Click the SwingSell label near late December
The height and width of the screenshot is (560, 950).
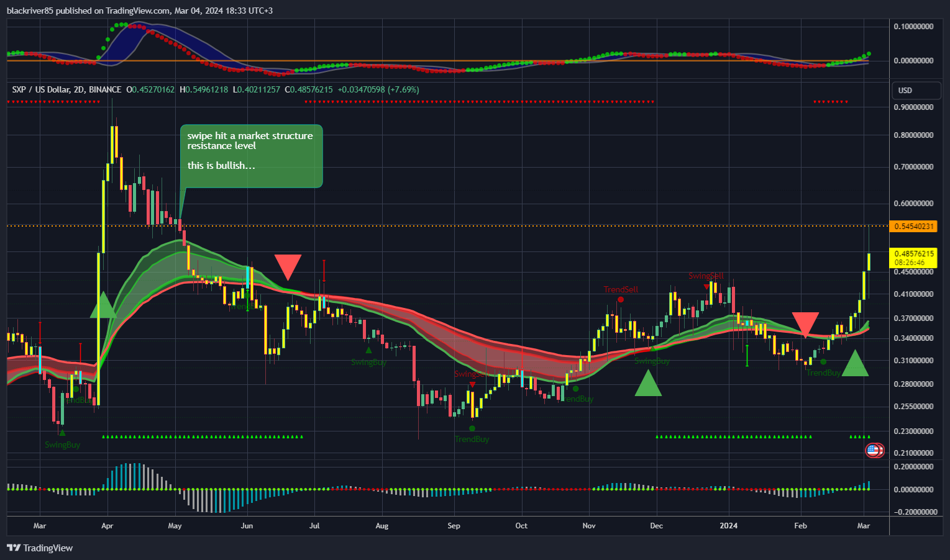coord(706,276)
